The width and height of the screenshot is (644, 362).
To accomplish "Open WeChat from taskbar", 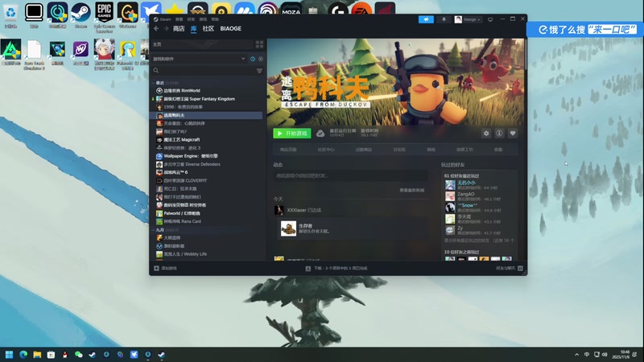I will point(78,355).
